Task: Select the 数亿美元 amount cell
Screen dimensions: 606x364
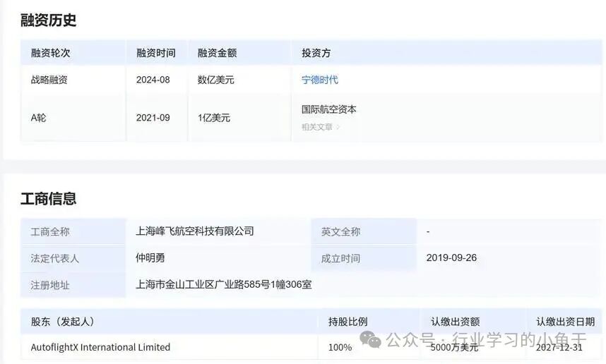Action: pyautogui.click(x=215, y=80)
